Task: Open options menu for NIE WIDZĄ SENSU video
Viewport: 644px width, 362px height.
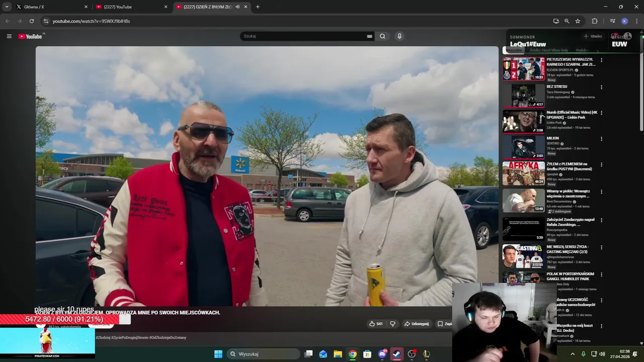Action: tap(601, 248)
